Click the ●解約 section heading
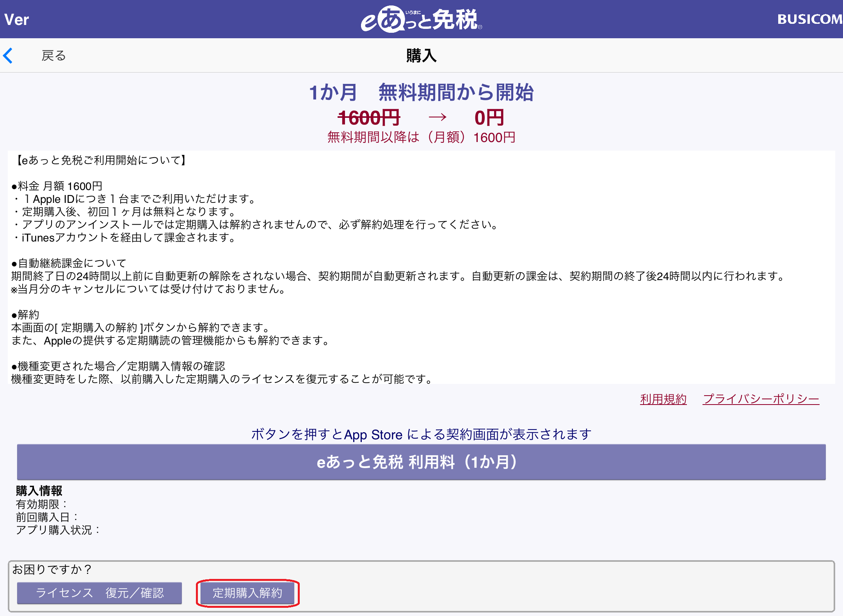Screen dimensions: 843x616 coord(25,315)
